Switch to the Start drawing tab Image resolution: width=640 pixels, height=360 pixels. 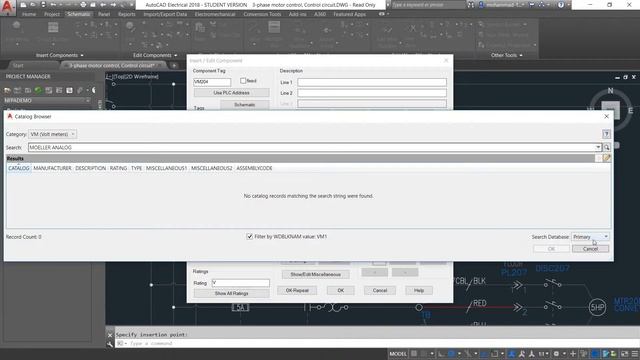18,65
